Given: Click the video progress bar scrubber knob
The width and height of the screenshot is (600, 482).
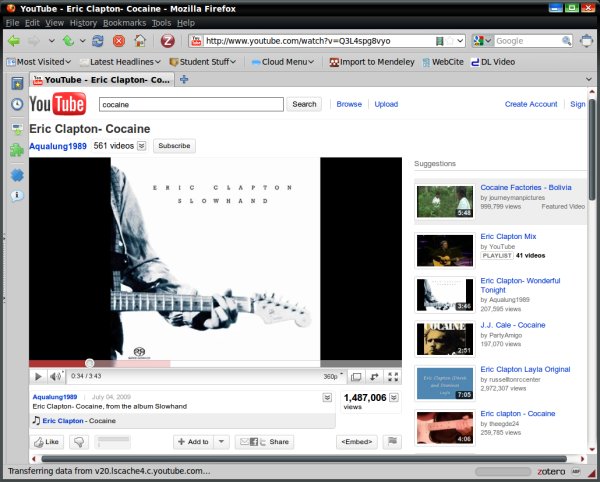Looking at the screenshot, I should [90, 363].
